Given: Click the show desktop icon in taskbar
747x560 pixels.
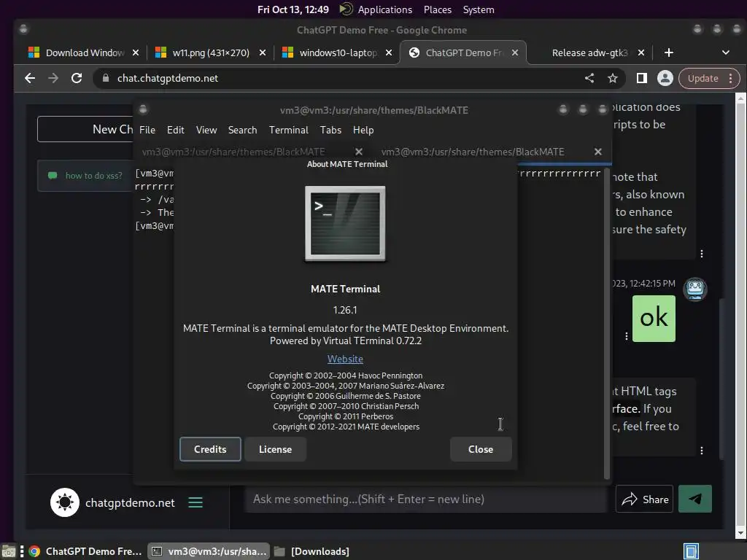Looking at the screenshot, I should click(x=9, y=551).
